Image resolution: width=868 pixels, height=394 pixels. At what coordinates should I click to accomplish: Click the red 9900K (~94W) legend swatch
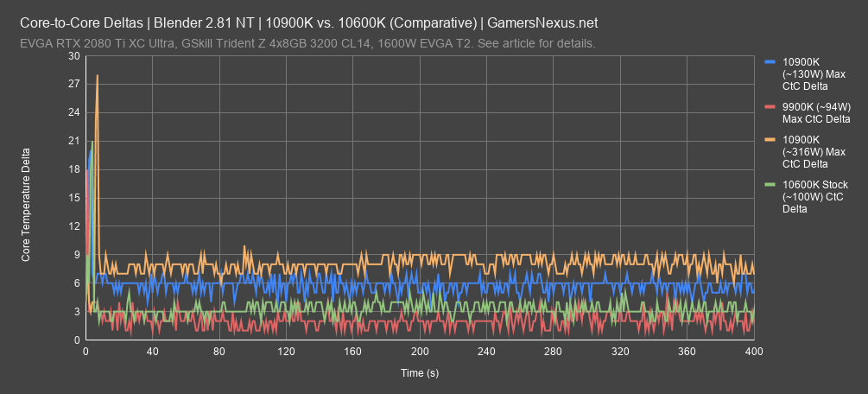click(x=770, y=106)
